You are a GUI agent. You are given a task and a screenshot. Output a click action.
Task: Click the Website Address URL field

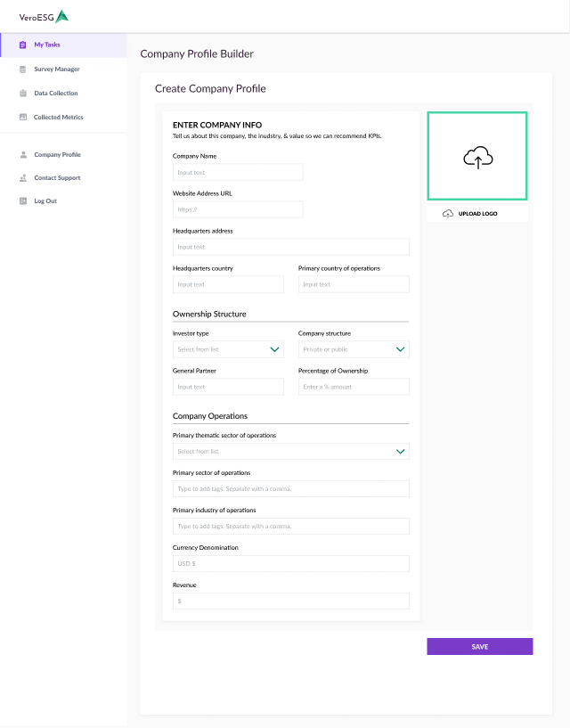238,209
